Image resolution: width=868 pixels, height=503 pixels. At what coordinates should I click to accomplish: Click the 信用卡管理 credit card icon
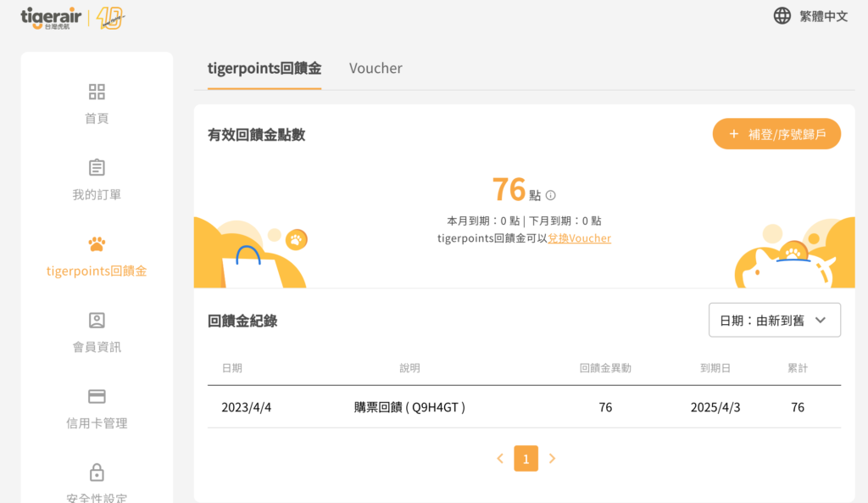click(97, 397)
